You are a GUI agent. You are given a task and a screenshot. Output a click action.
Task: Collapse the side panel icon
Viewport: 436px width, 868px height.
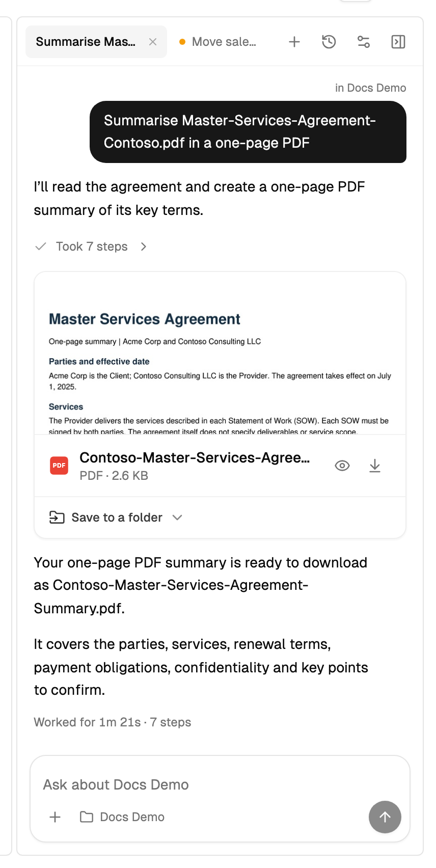point(398,42)
